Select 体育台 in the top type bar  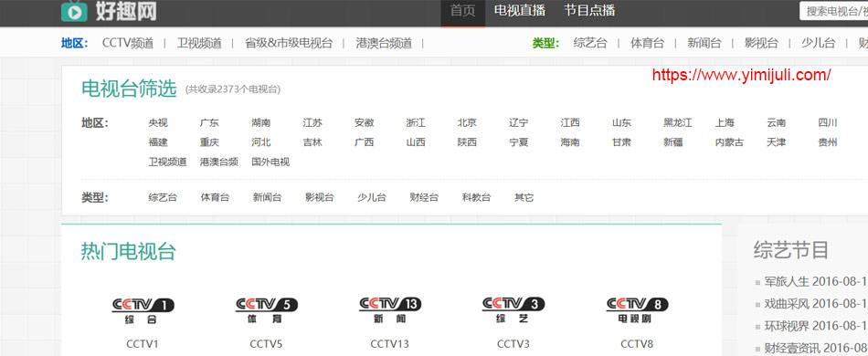[647, 43]
